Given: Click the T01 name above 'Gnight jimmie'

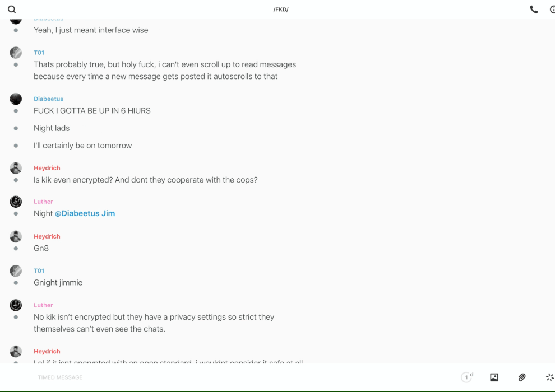Looking at the screenshot, I should 39,270.
